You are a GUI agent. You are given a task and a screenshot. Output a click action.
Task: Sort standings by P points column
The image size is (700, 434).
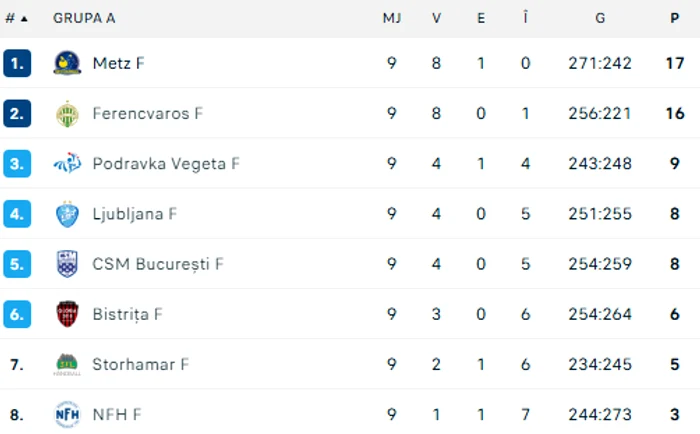pyautogui.click(x=675, y=18)
